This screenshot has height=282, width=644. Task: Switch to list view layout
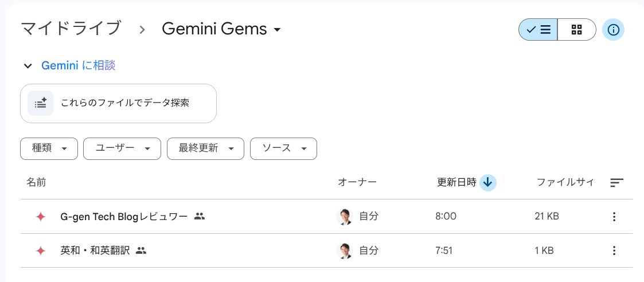538,30
